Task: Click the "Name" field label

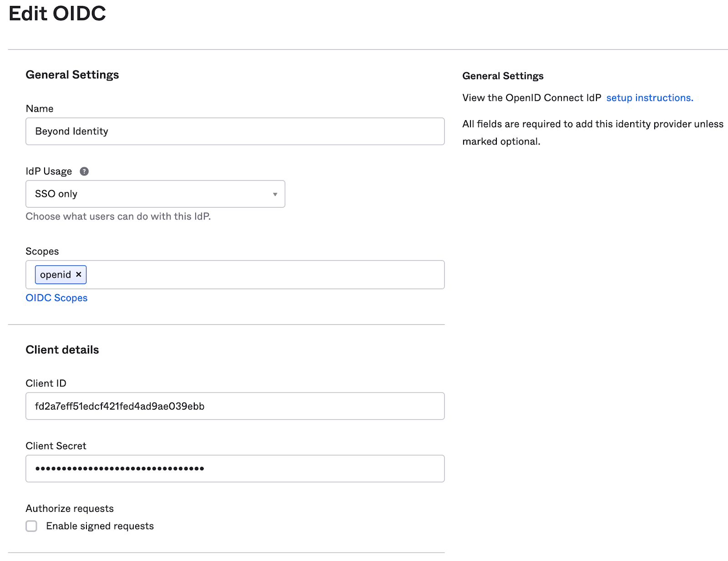Action: tap(40, 109)
